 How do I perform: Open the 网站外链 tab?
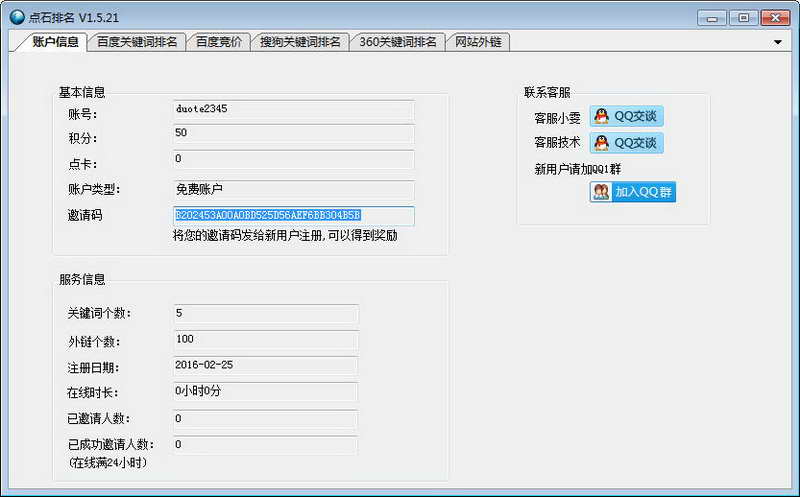click(x=478, y=42)
